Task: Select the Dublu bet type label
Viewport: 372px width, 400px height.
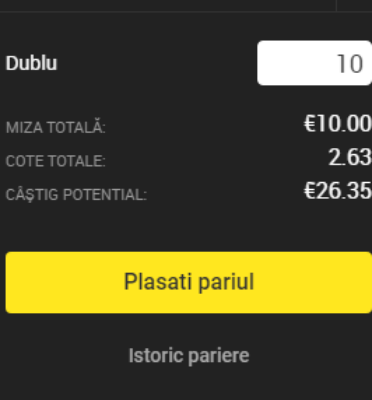Action: [31, 63]
